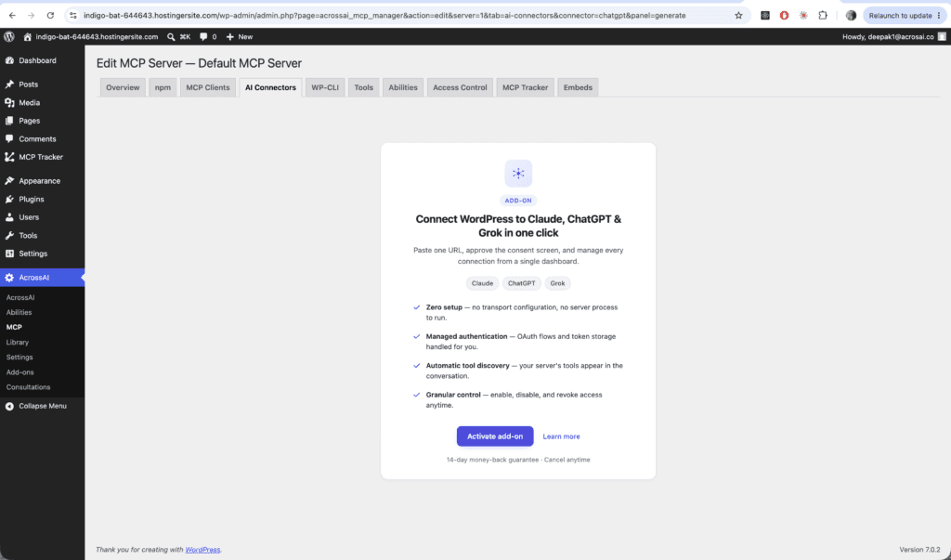The height and width of the screenshot is (560, 951).
Task: Click the site name in admin bar
Action: coord(97,37)
